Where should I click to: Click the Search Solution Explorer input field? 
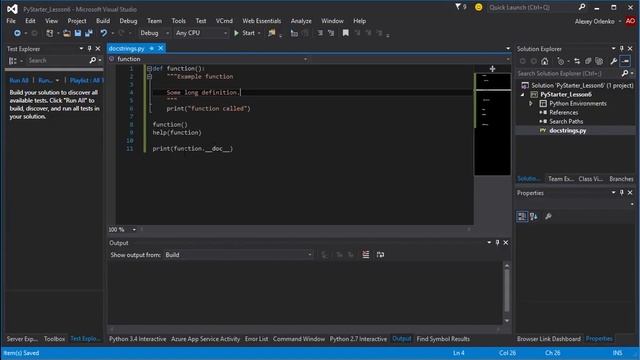pyautogui.click(x=568, y=73)
